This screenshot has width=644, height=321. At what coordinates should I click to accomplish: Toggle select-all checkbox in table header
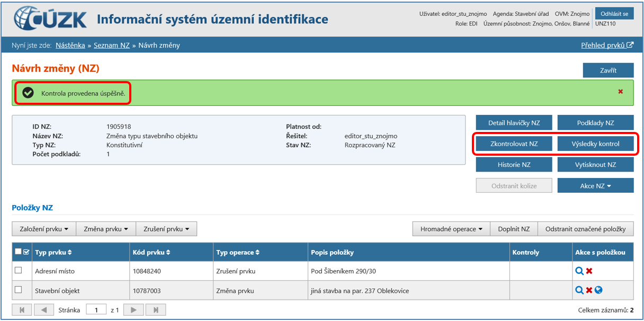[x=19, y=252]
